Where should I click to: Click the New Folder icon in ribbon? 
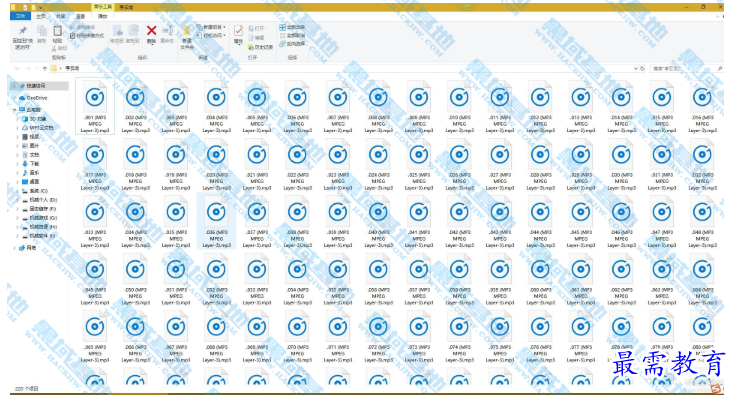tap(187, 31)
